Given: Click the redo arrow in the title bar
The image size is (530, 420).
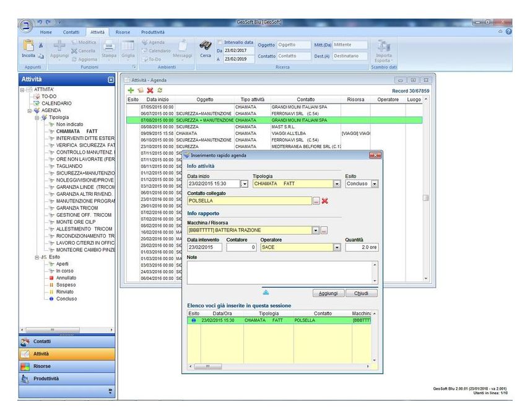Looking at the screenshot, I should coord(48,22).
